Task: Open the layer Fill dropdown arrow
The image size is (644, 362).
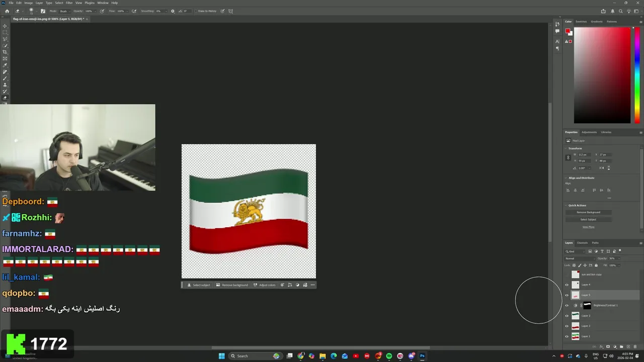Action: (619, 265)
